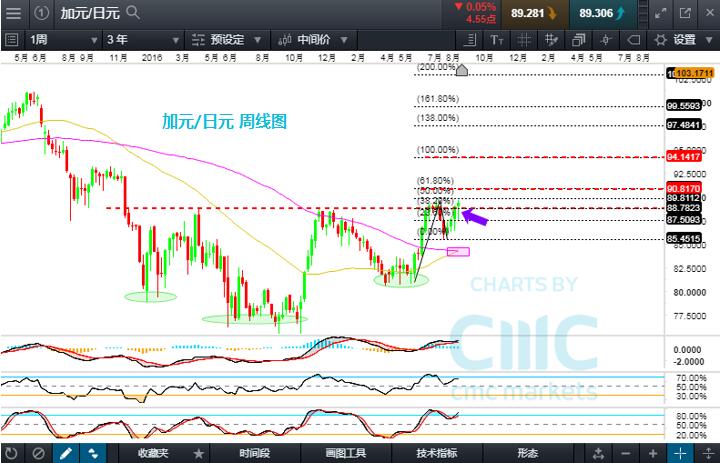Toggle the price label tag icon
Screen dimensions: 721x463
(631, 40)
